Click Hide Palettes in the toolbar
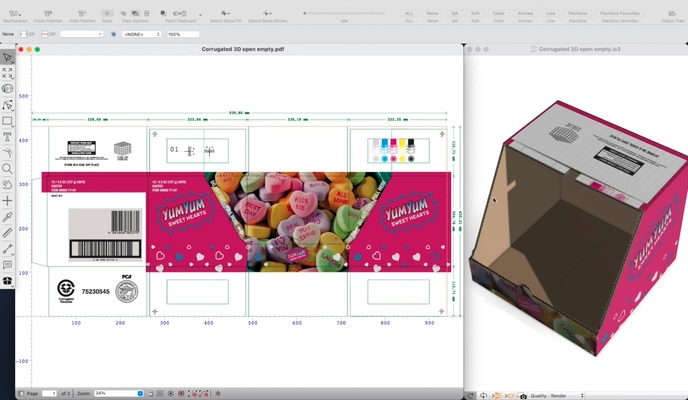 pos(82,16)
